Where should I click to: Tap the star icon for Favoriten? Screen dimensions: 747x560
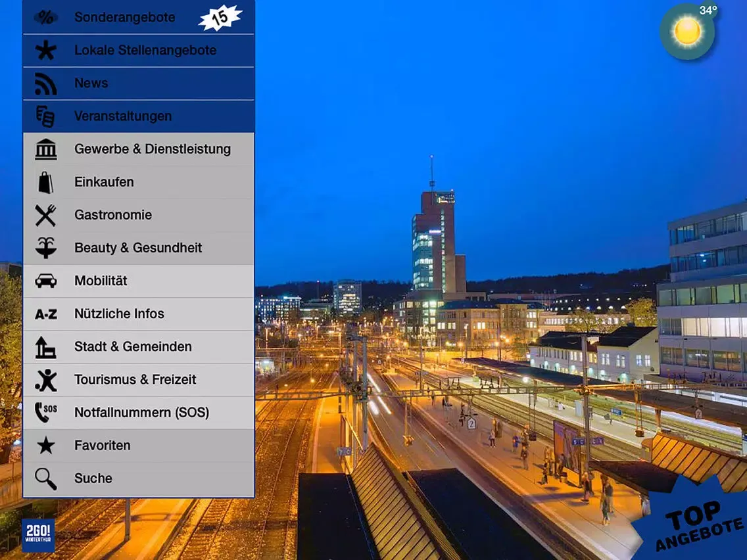point(46,446)
